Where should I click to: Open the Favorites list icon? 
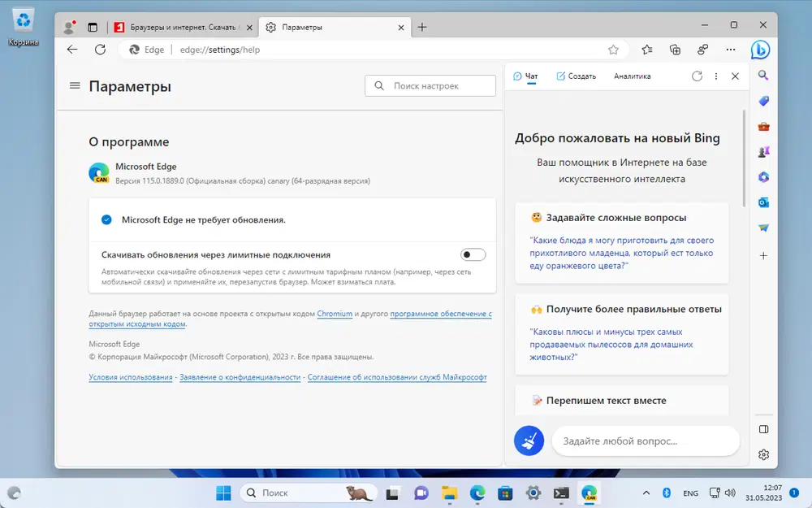647,50
